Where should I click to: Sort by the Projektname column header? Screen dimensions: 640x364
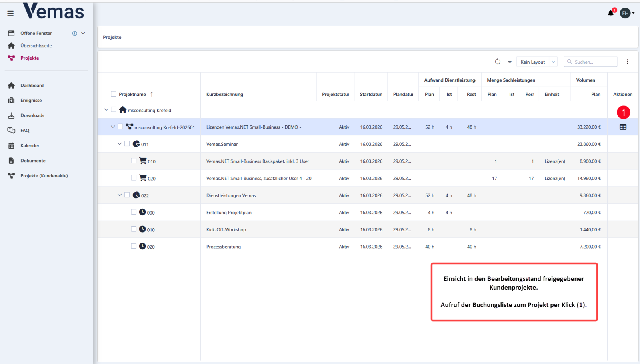pyautogui.click(x=132, y=95)
